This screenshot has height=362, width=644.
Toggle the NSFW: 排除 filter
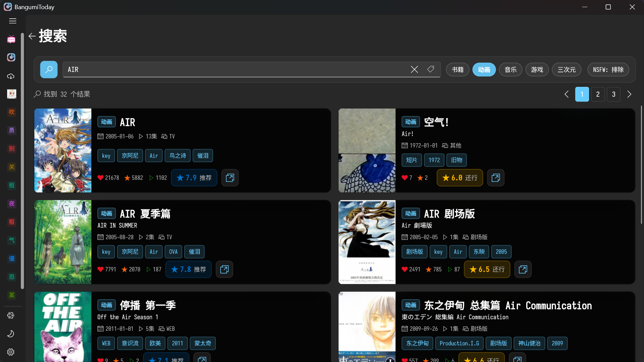pos(608,70)
